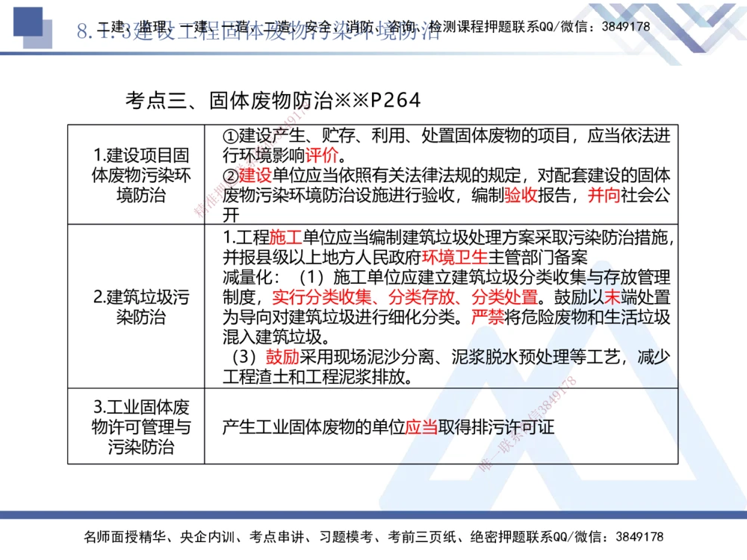The width and height of the screenshot is (747, 560).
Task: Click the blue divider bar under the slide title
Action: point(373,52)
